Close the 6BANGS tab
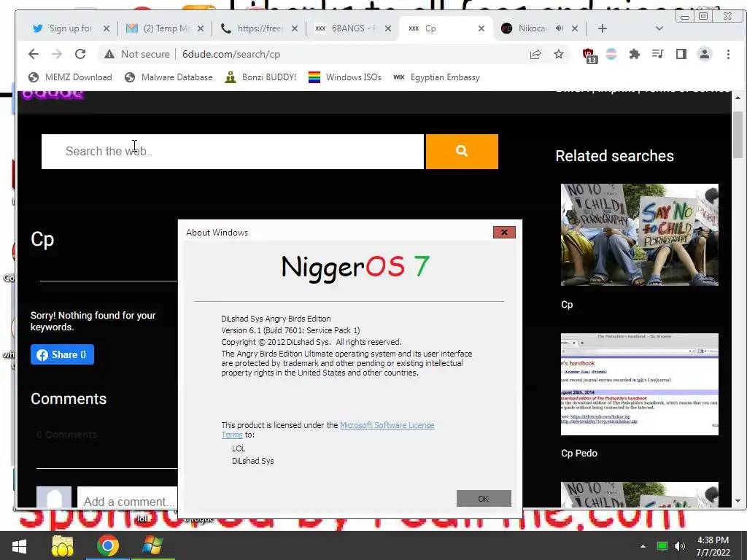 pyautogui.click(x=388, y=28)
